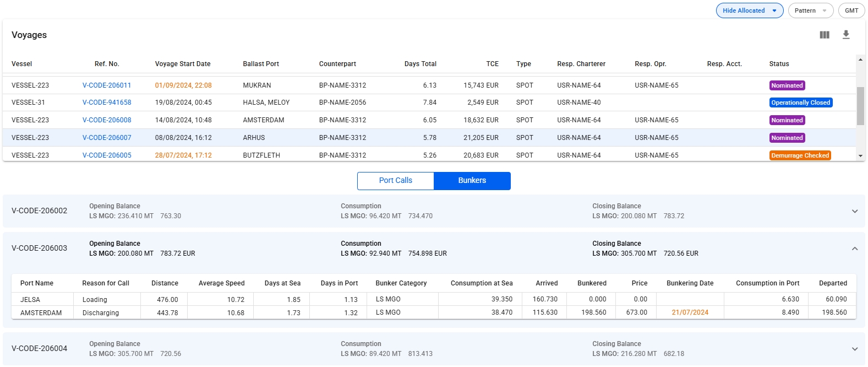Download the voyages table
Viewport: 868px width, 367px height.
(x=846, y=35)
